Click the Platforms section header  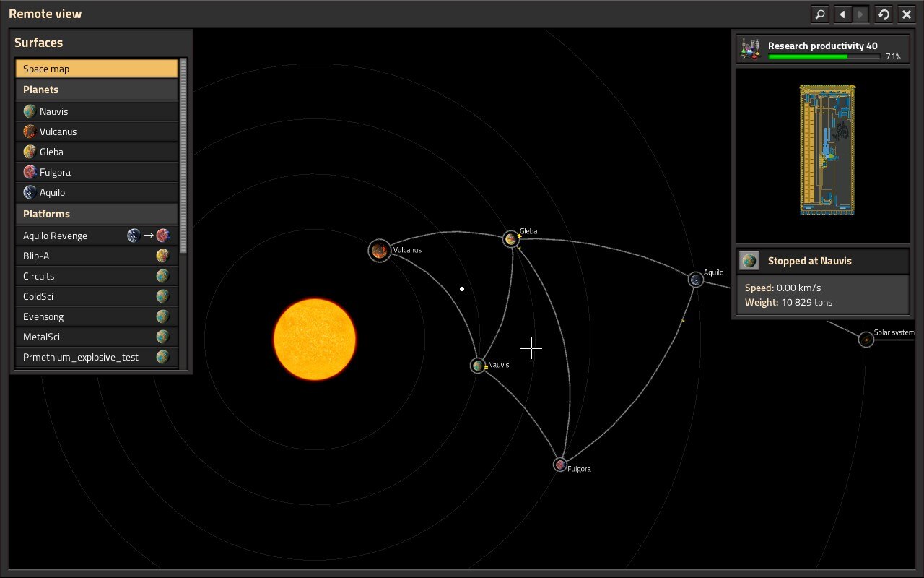97,214
